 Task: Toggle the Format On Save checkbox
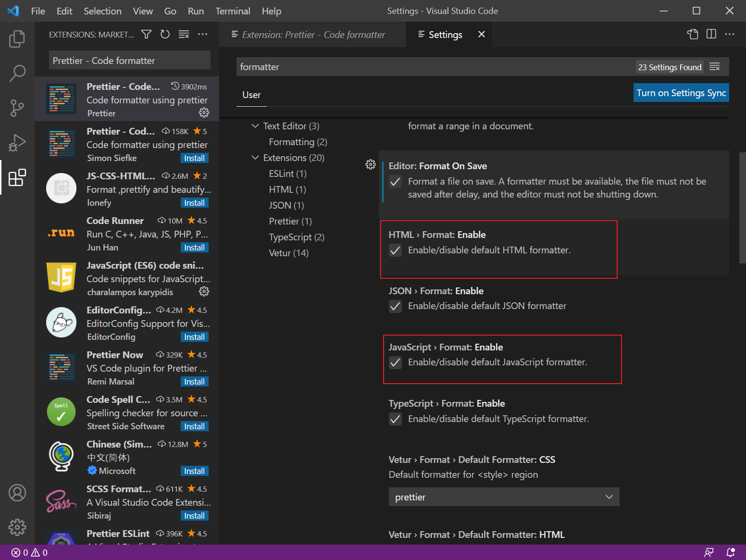coord(395,182)
